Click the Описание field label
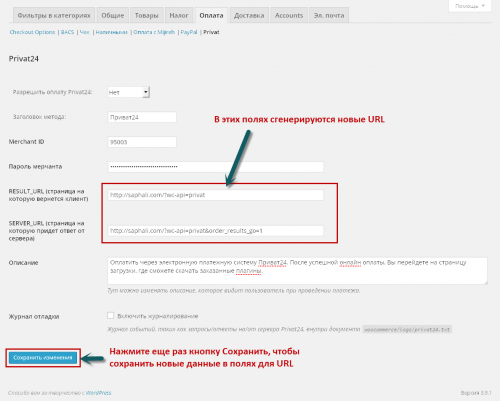Image resolution: width=500 pixels, height=401 pixels. click(x=23, y=263)
